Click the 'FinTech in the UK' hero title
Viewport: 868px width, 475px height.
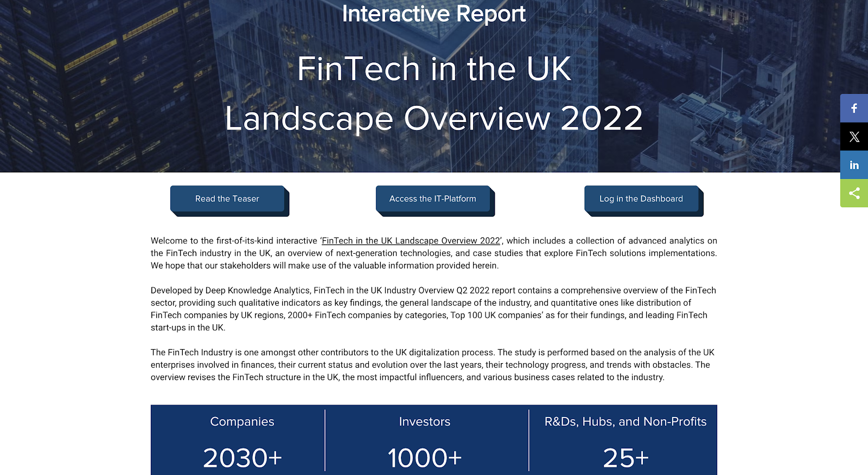[434, 69]
